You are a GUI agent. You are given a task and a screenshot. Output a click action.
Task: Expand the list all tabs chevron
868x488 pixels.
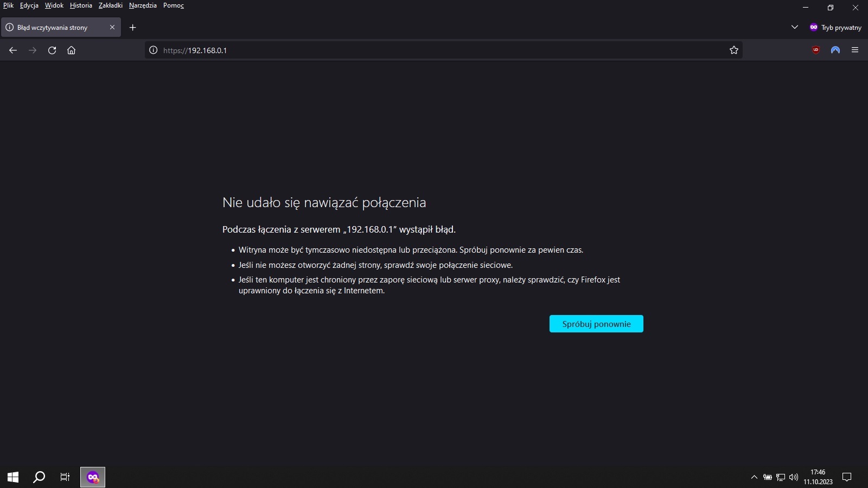pyautogui.click(x=795, y=27)
